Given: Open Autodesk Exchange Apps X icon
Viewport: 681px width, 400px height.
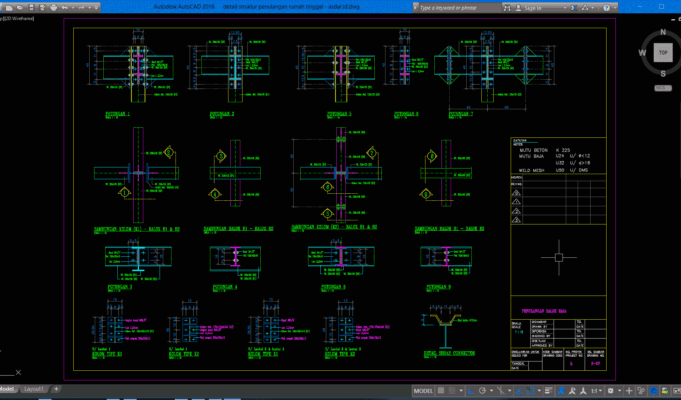Looking at the screenshot, I should point(574,8).
